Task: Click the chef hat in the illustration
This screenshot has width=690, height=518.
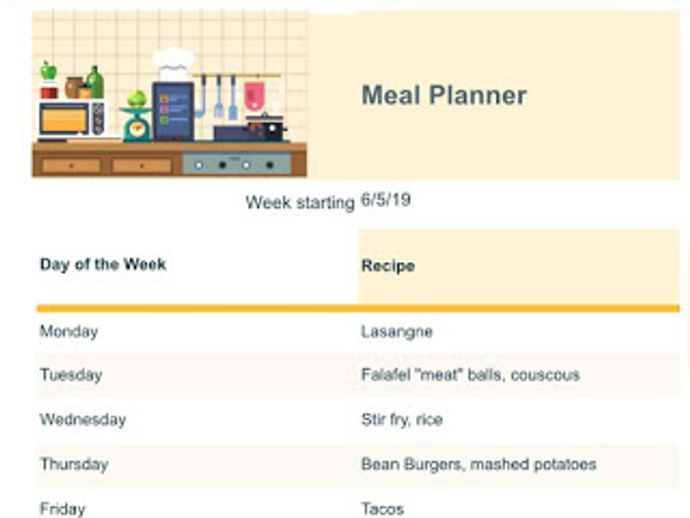Action: point(173,64)
